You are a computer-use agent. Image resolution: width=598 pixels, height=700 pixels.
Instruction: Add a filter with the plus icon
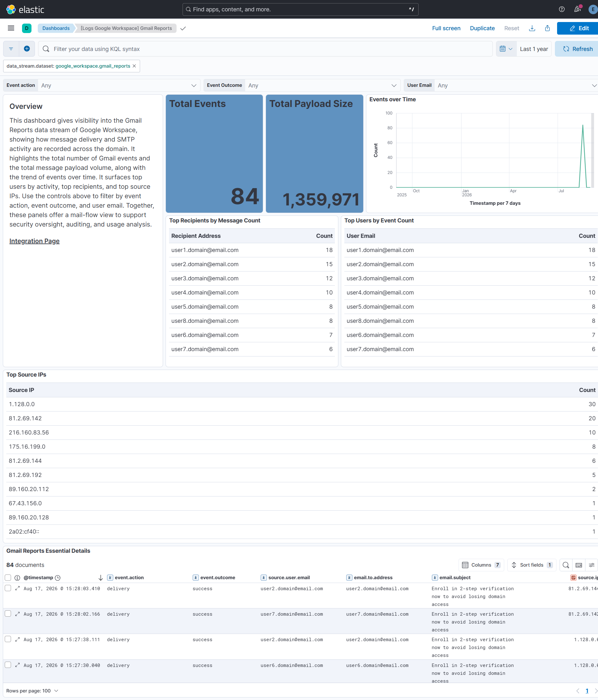pyautogui.click(x=27, y=49)
